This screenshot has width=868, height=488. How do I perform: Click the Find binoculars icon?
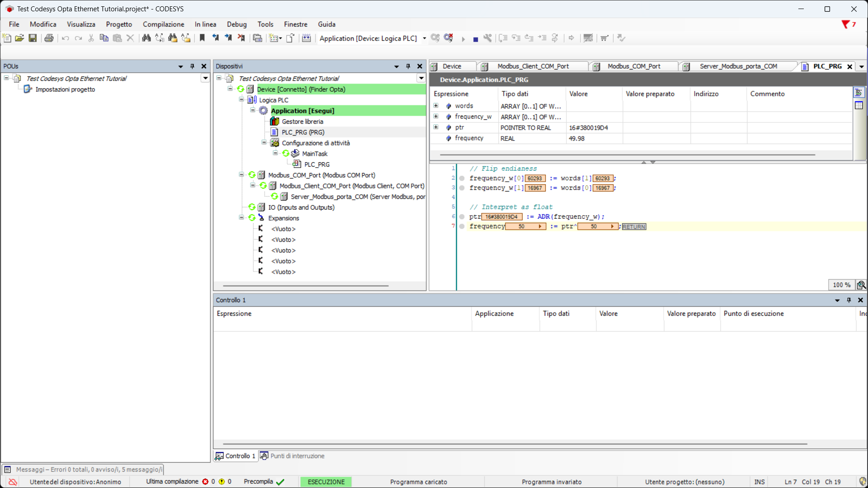click(x=146, y=38)
